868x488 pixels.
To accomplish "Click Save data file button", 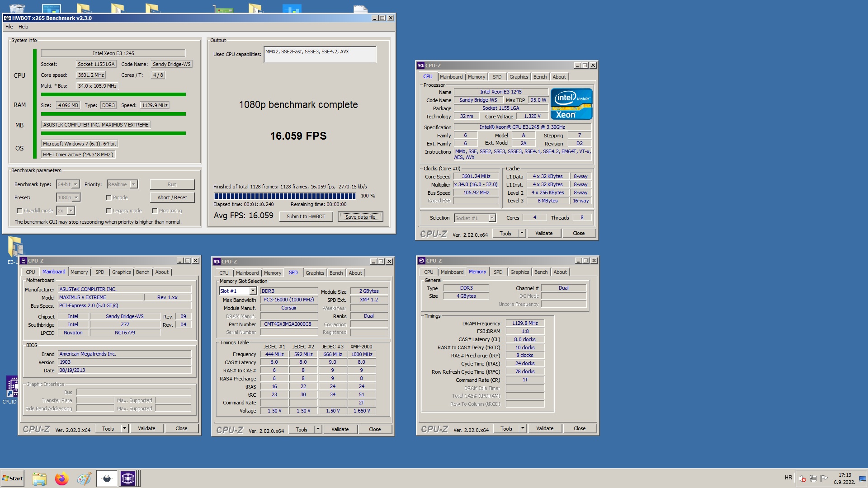I will click(360, 217).
